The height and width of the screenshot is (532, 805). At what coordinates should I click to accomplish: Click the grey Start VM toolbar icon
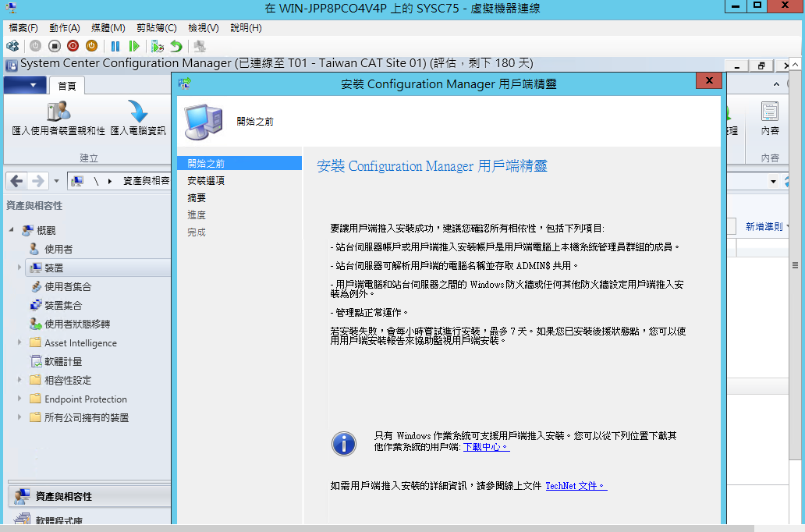[35, 46]
